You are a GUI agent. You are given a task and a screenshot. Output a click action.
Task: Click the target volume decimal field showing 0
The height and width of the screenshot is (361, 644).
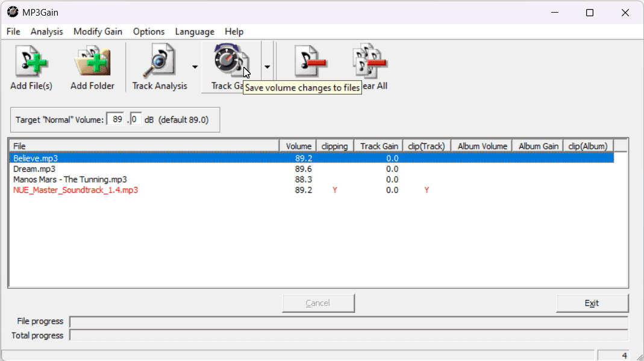coord(136,119)
